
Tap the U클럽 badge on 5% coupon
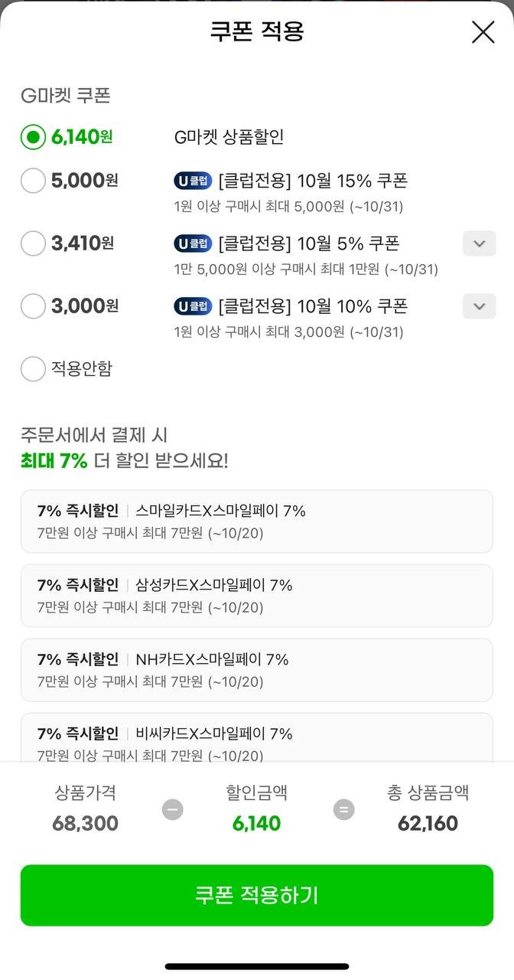coord(192,243)
